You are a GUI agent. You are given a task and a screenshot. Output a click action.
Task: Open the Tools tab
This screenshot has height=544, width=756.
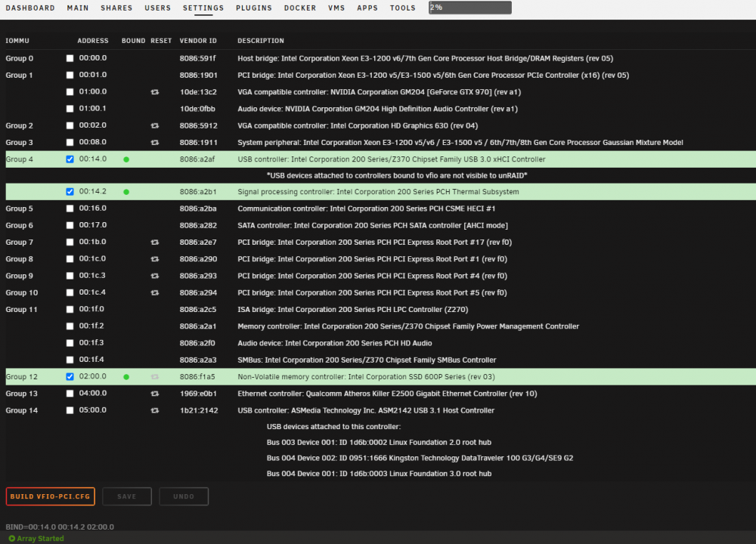coord(403,8)
